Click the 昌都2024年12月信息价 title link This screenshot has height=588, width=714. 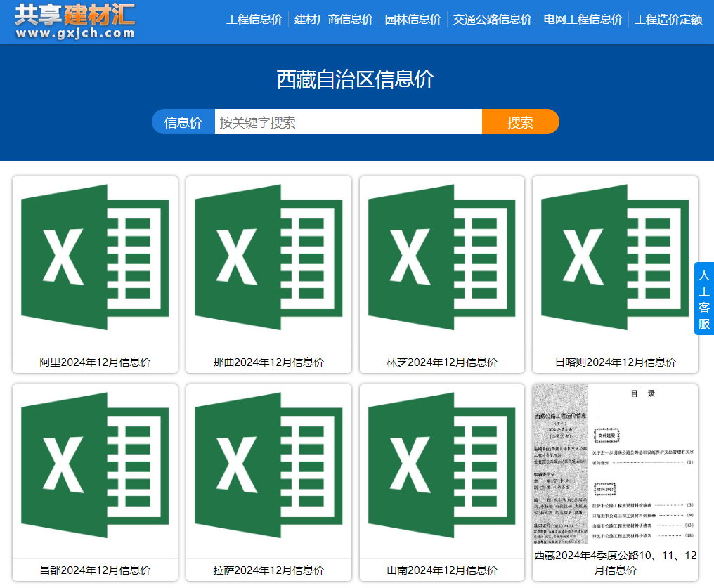tap(95, 570)
